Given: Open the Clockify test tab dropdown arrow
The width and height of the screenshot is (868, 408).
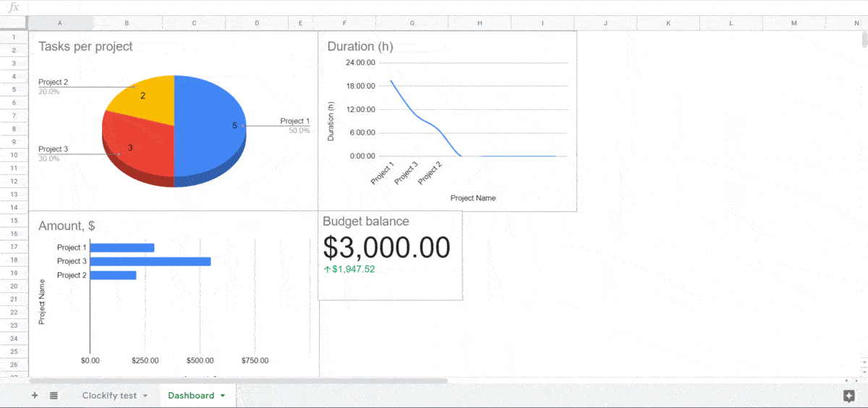Looking at the screenshot, I should [145, 396].
